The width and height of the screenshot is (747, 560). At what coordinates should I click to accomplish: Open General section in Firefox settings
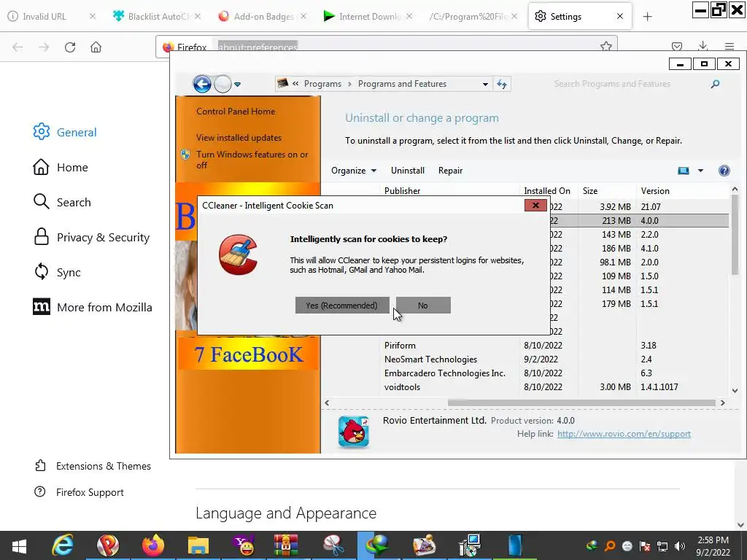[65, 133]
